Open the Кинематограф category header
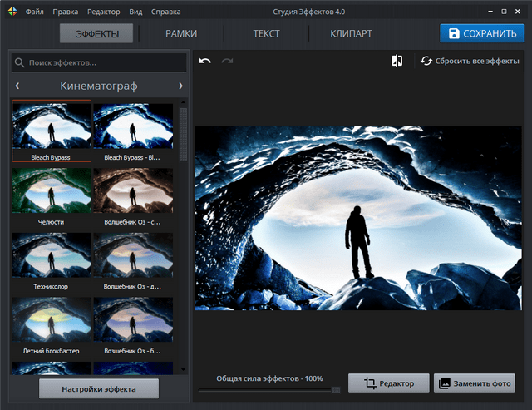This screenshot has height=410, width=532. pos(99,86)
